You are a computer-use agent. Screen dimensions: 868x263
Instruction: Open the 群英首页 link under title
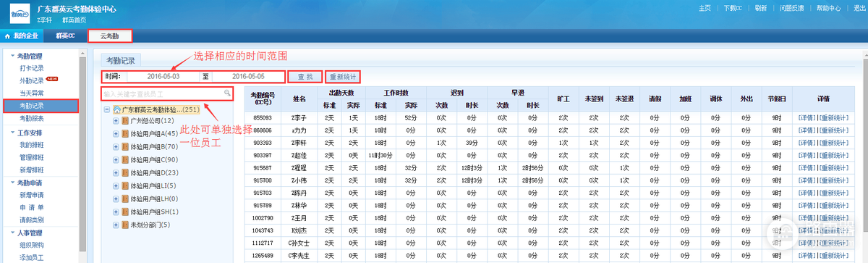pyautogui.click(x=75, y=20)
